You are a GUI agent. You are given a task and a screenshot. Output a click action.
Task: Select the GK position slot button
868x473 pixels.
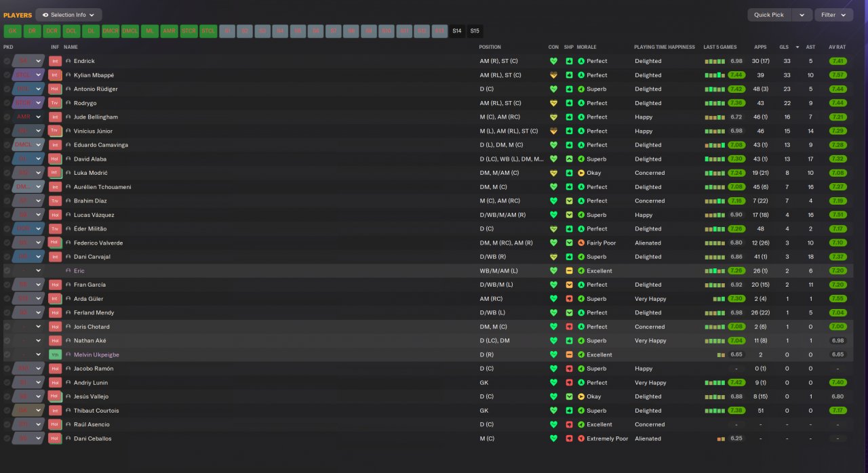(x=12, y=31)
